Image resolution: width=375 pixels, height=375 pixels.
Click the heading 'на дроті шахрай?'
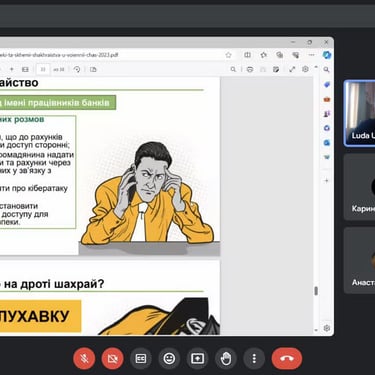point(54,284)
